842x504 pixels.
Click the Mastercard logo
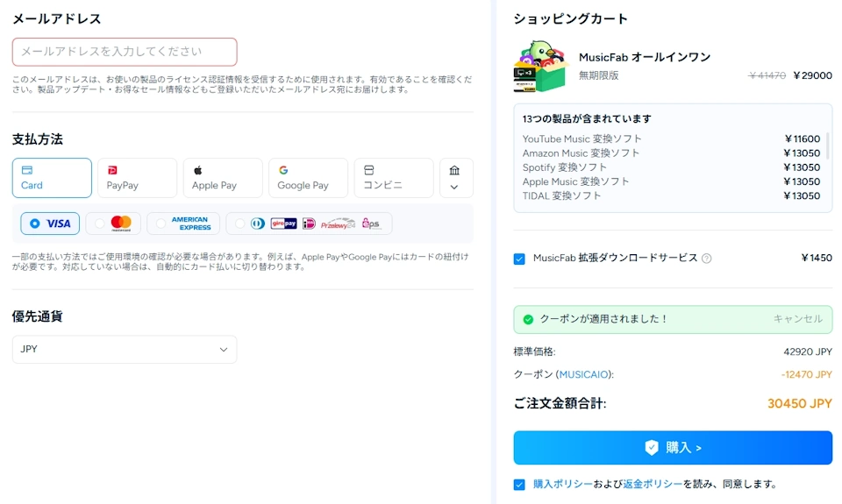(121, 224)
